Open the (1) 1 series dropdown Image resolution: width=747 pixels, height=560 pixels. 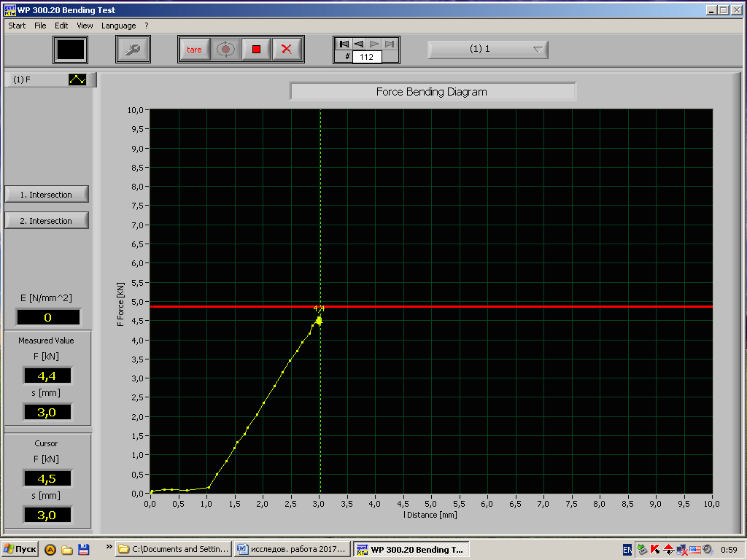coord(488,50)
